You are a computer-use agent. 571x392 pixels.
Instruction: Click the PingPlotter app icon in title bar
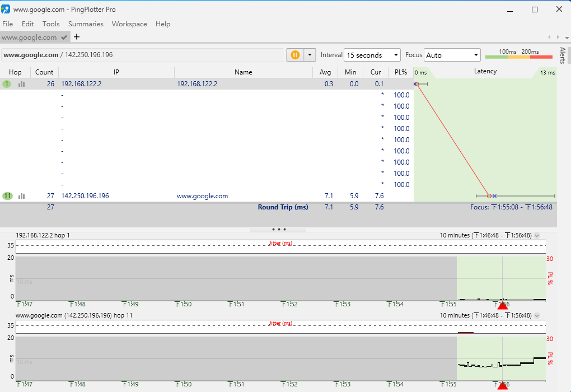pos(6,9)
